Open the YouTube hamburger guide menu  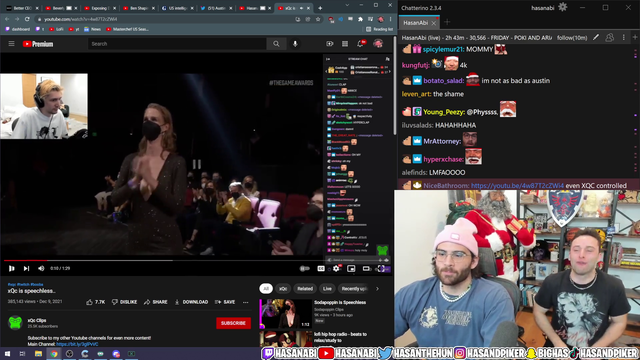tap(11, 44)
